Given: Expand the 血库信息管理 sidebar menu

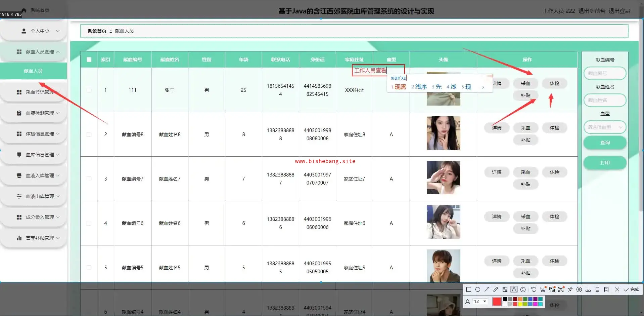Looking at the screenshot, I should click(x=40, y=155).
